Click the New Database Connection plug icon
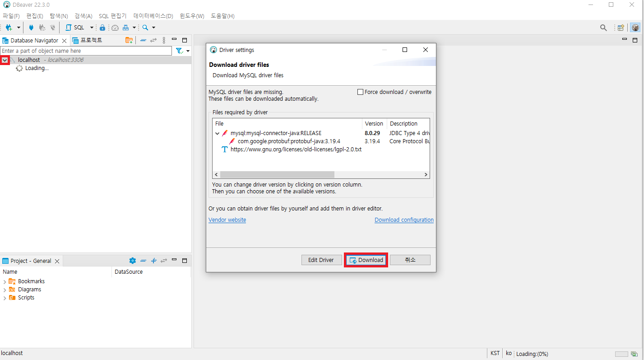 pyautogui.click(x=9, y=28)
